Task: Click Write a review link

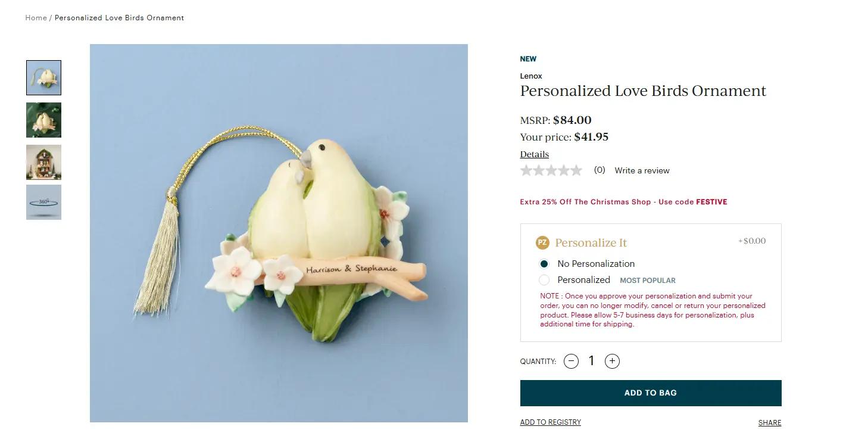Action: (642, 171)
